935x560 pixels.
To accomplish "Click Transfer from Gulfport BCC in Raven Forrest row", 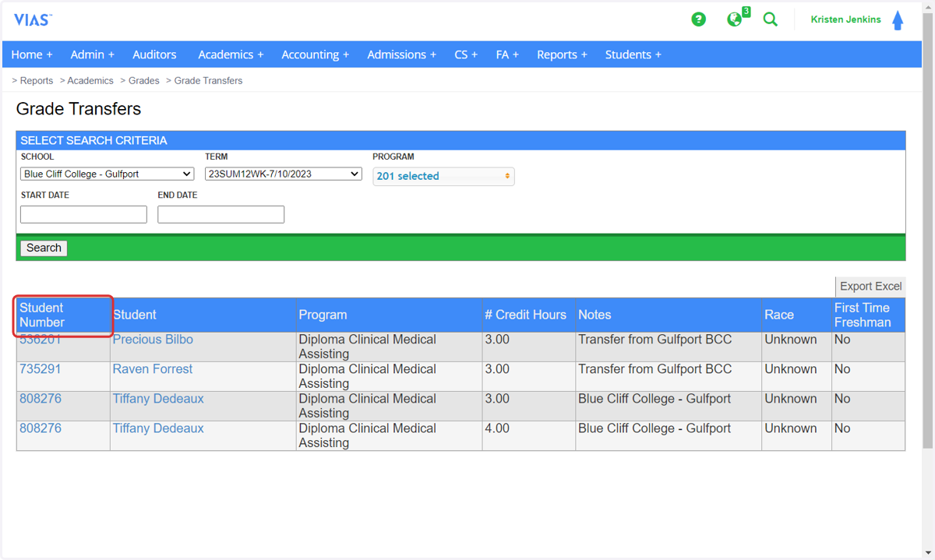I will pyautogui.click(x=655, y=369).
